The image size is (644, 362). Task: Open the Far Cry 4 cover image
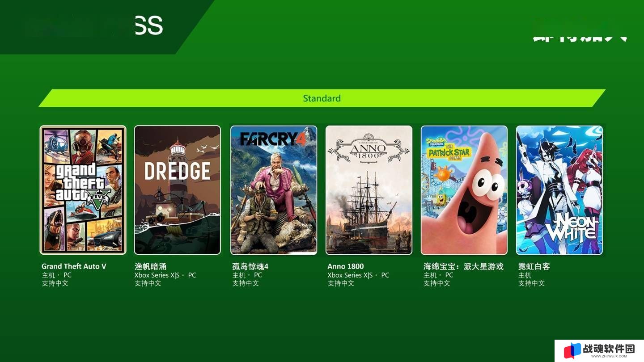[x=274, y=190]
